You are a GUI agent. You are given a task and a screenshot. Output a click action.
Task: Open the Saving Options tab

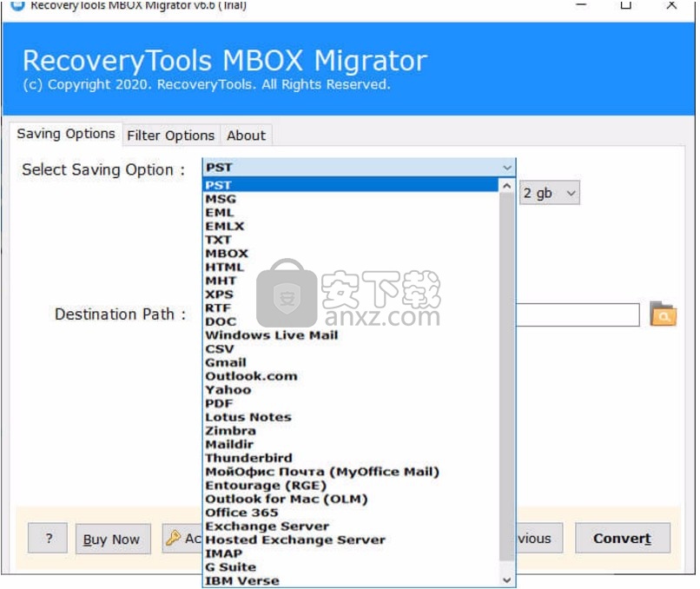(66, 134)
